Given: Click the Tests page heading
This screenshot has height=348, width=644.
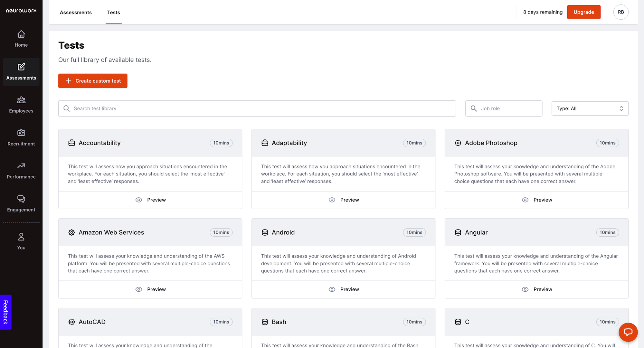Looking at the screenshot, I should click(71, 45).
